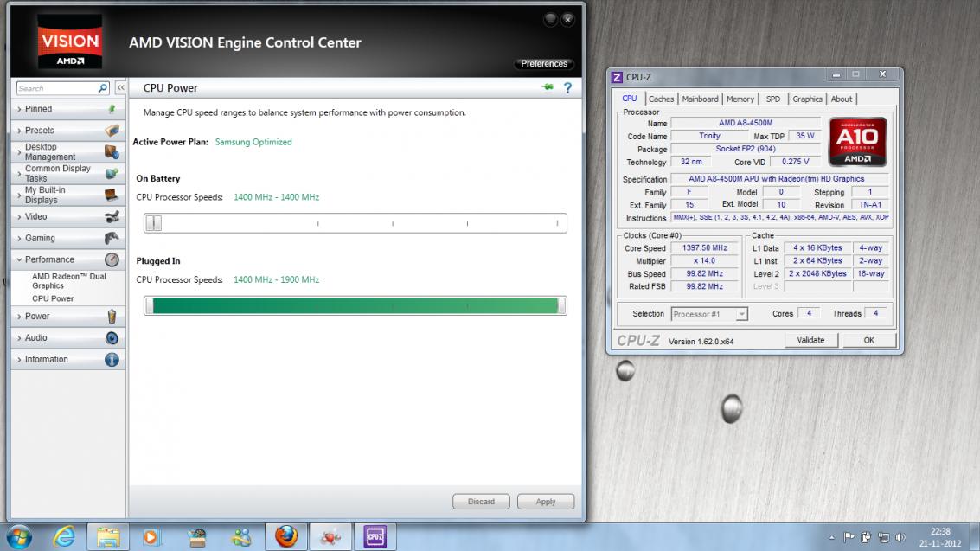Open the Processor selection dropdown

pos(709,314)
